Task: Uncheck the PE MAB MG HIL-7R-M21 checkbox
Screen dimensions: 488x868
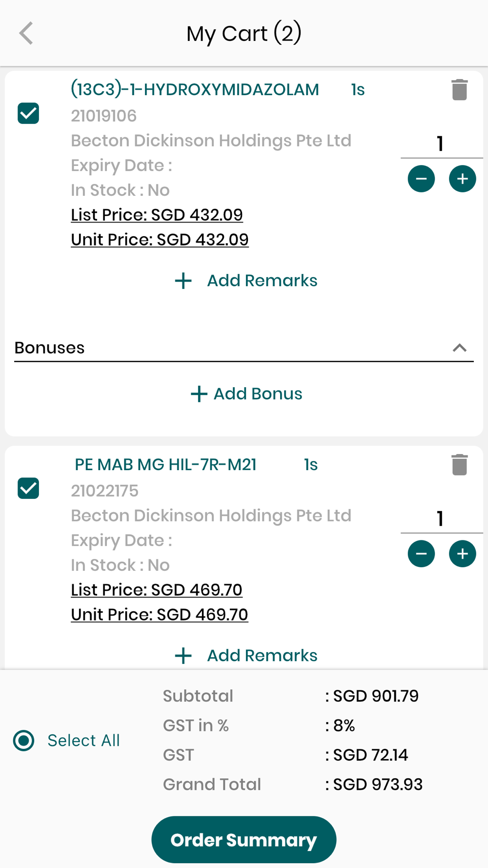Action: coord(28,488)
